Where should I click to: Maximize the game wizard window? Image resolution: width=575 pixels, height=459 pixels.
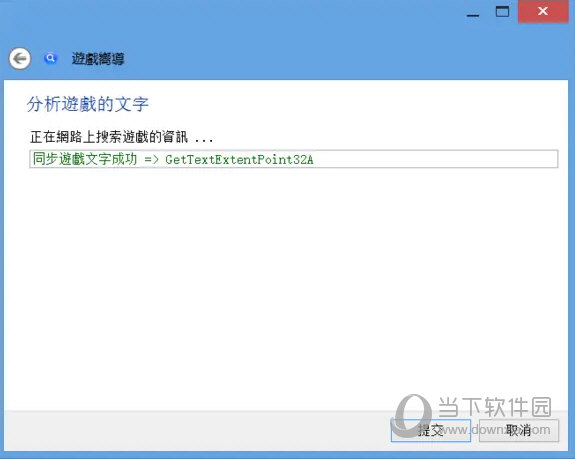(x=502, y=12)
